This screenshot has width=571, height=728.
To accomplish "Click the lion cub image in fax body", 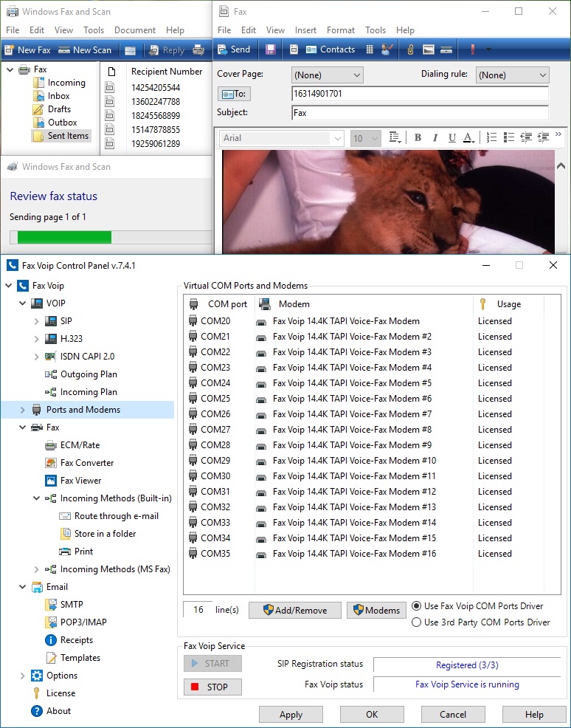I will (x=389, y=202).
